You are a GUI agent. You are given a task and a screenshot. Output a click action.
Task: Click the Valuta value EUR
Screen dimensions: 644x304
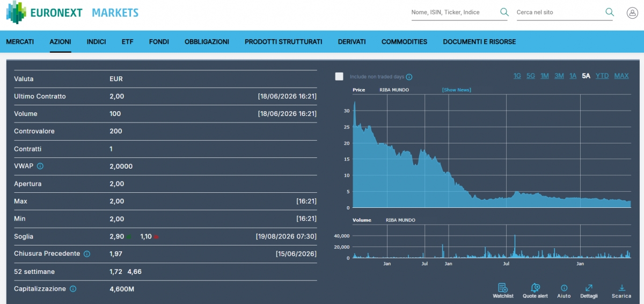(x=116, y=79)
